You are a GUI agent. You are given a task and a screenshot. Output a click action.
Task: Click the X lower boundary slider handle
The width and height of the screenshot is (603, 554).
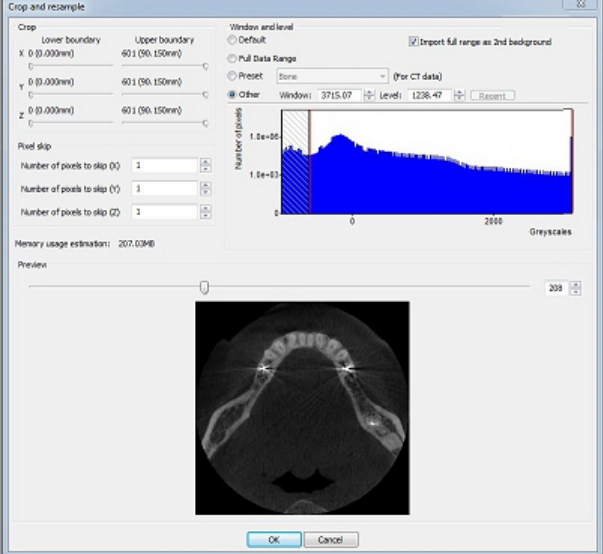[x=31, y=67]
